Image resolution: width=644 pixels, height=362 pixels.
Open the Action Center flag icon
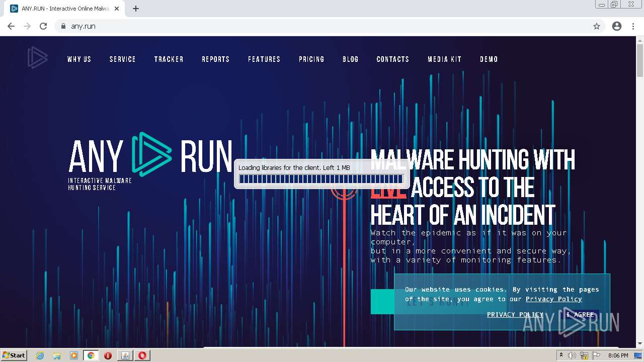[596, 355]
